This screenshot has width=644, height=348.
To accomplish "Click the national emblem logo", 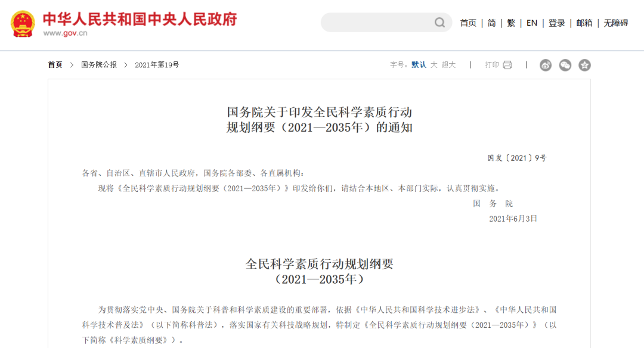I will tap(23, 24).
